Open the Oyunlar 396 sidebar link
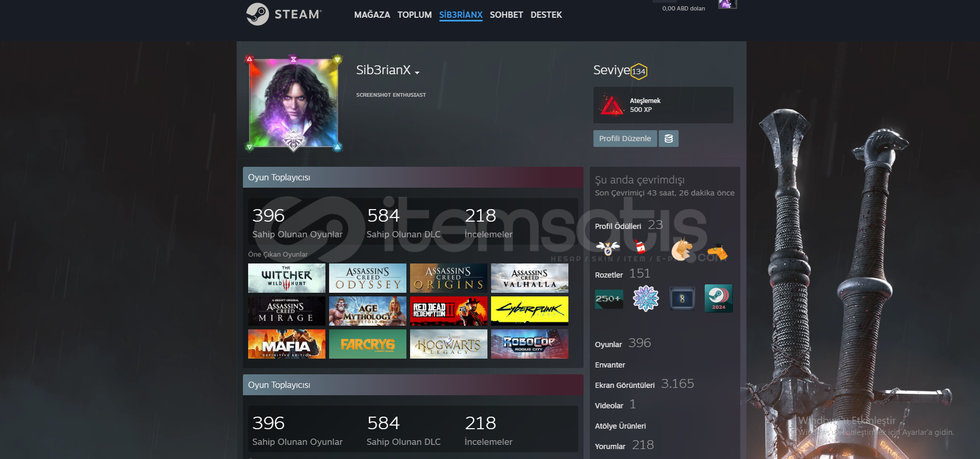Image resolution: width=980 pixels, height=459 pixels. pos(623,343)
